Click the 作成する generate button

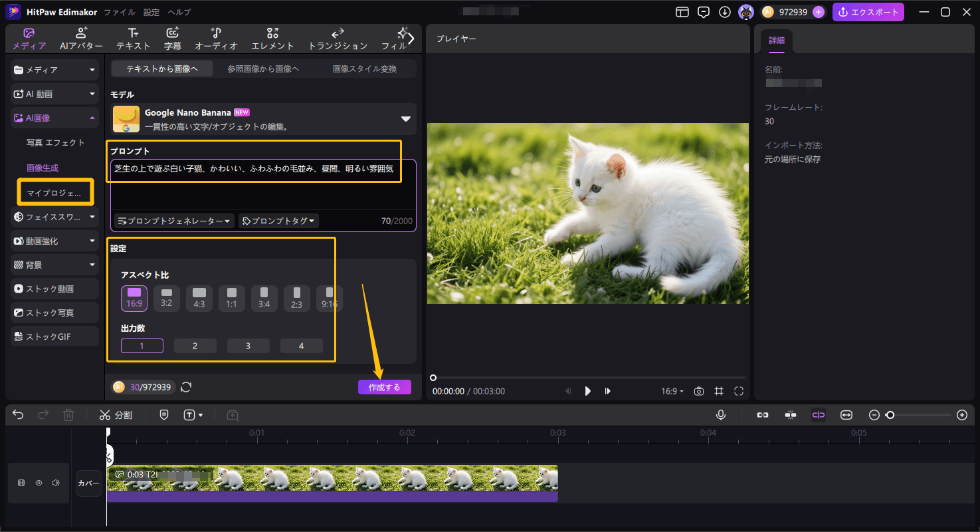384,387
